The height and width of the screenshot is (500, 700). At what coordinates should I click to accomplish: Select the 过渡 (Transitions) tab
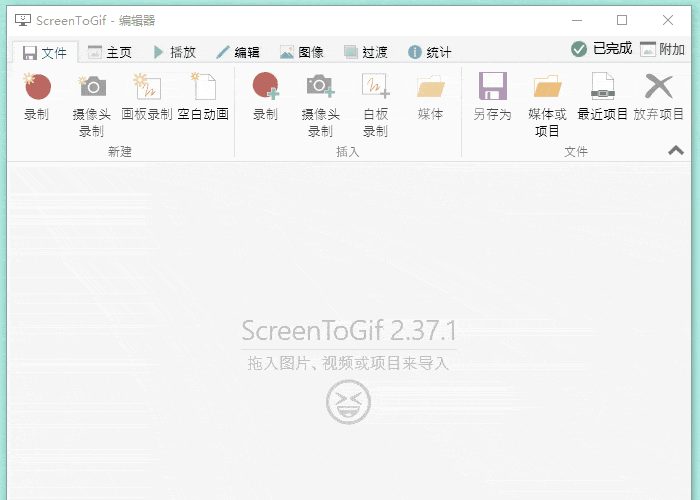click(x=366, y=52)
